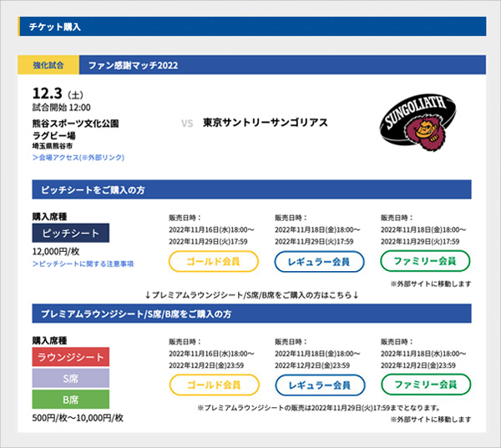Click the Sungoliath team logo
Viewport: 501px width, 448px height.
point(417,123)
